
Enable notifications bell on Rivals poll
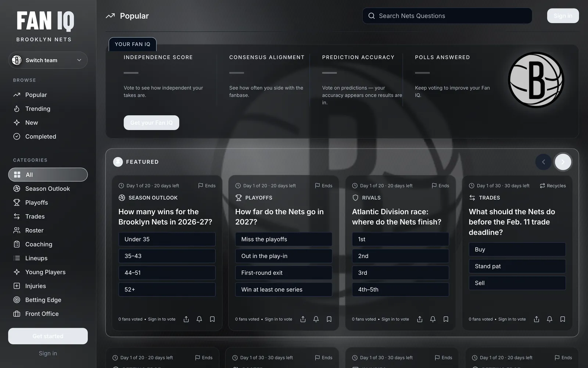(x=433, y=319)
